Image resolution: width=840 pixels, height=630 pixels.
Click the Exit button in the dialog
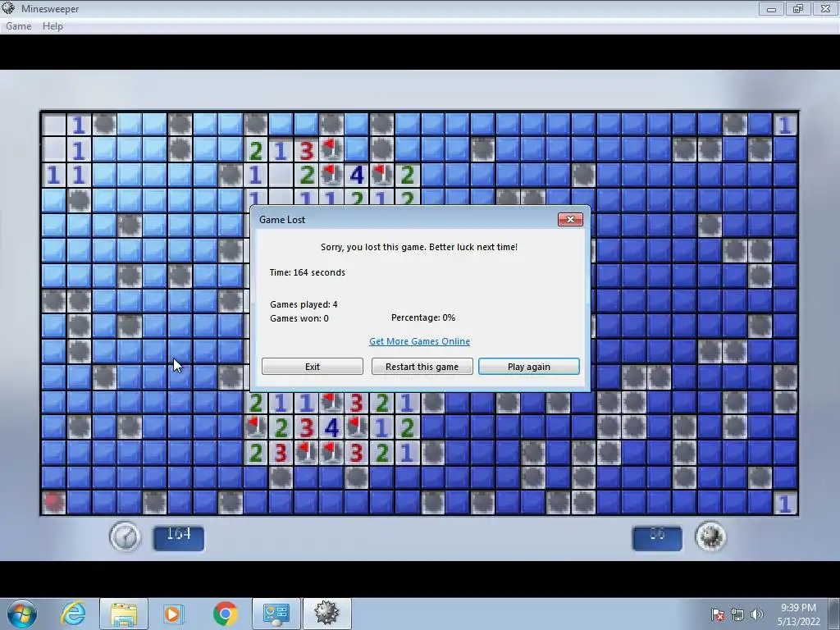point(313,367)
